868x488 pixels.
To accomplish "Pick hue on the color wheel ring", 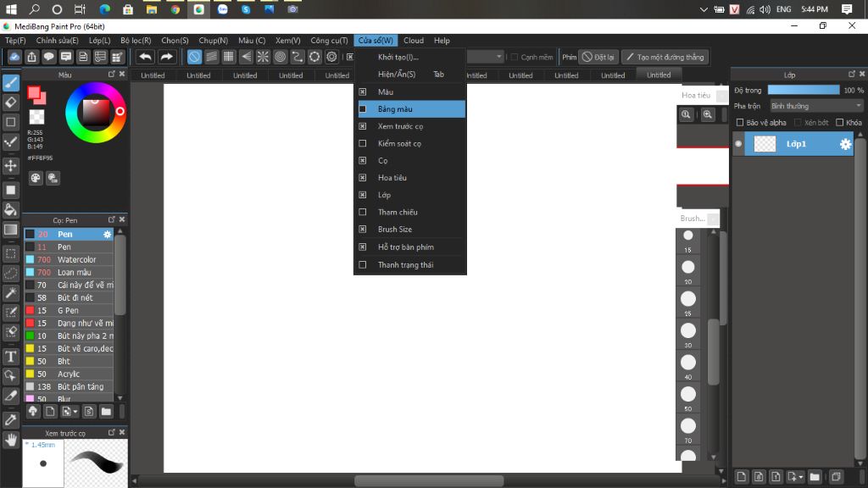I will tap(120, 111).
